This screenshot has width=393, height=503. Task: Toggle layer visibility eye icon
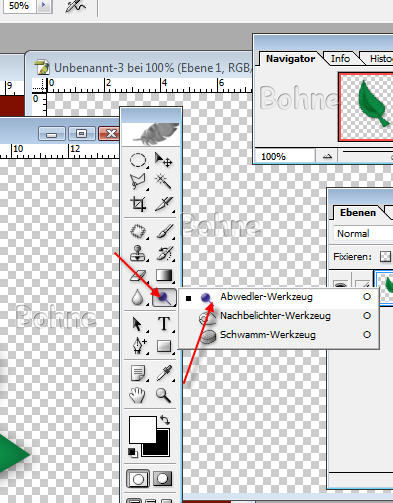tap(340, 285)
